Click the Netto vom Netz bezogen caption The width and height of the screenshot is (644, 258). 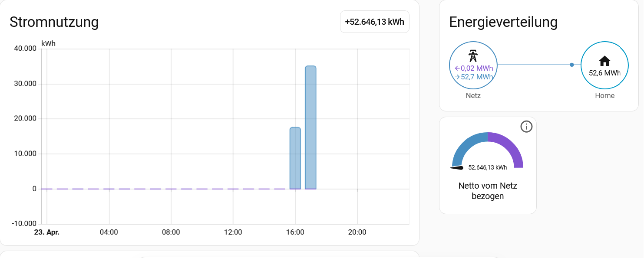pos(488,191)
